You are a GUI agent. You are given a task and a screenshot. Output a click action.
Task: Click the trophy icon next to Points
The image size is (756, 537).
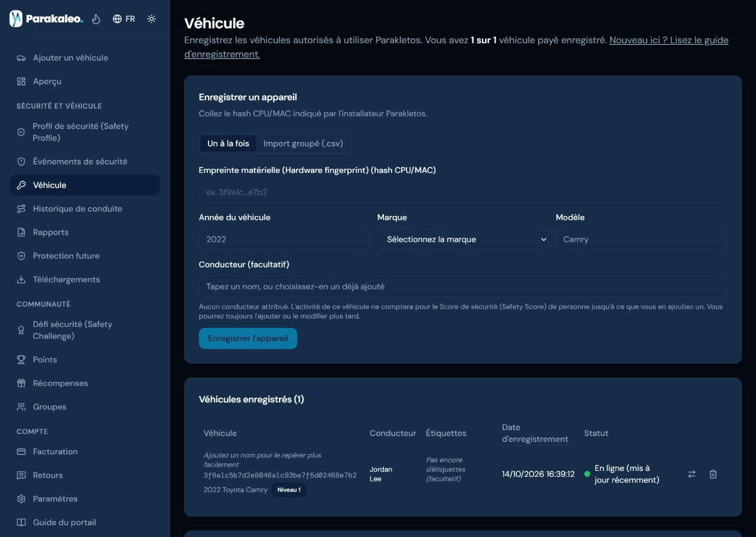(x=21, y=360)
